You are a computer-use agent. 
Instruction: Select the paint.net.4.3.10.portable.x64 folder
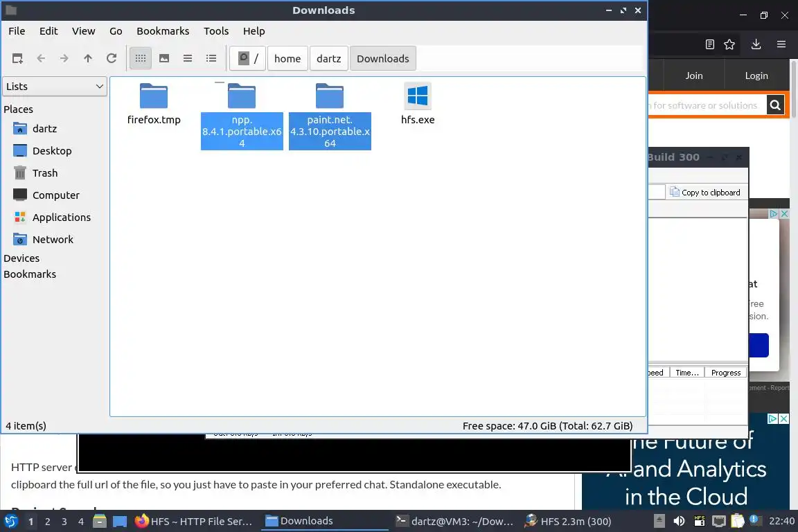330,116
